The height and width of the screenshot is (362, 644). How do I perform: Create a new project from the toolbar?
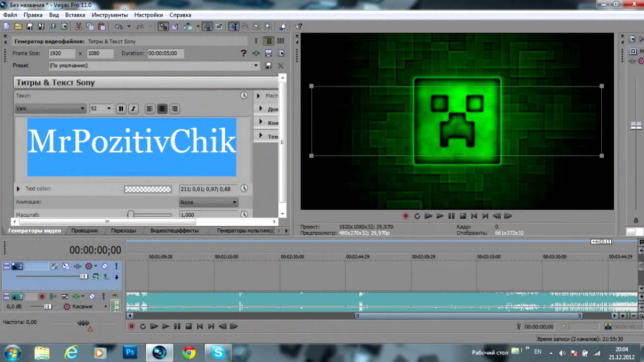point(7,26)
